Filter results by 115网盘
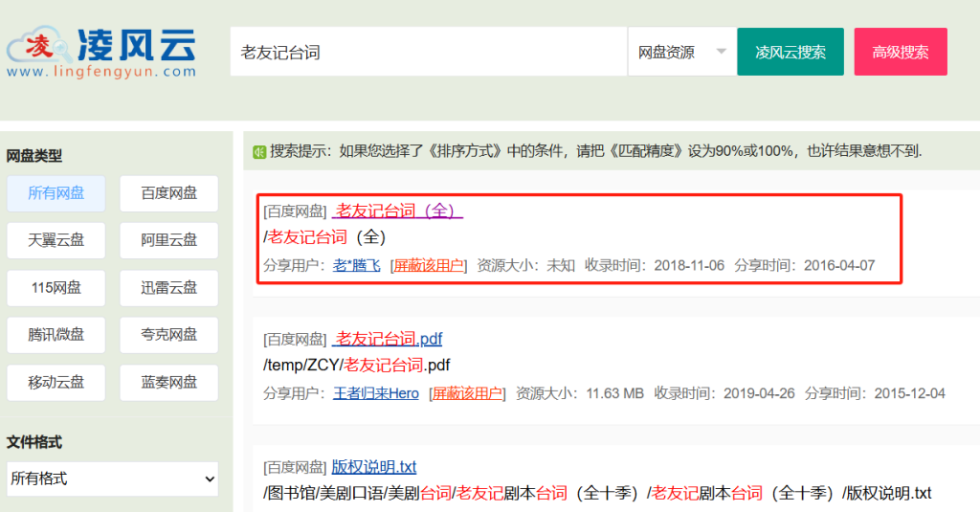980x512 pixels. click(56, 287)
